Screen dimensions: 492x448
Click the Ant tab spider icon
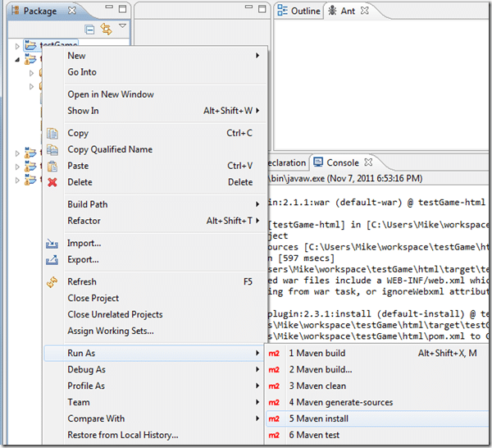332,11
